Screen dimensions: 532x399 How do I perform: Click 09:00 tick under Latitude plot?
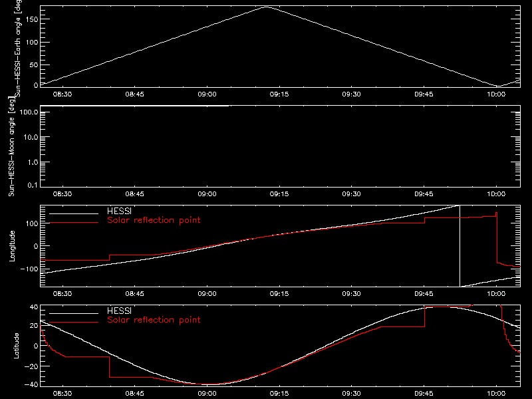click(x=207, y=393)
